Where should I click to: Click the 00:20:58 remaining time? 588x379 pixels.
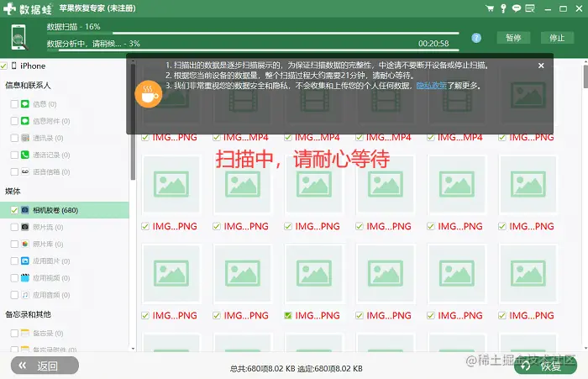coord(433,44)
